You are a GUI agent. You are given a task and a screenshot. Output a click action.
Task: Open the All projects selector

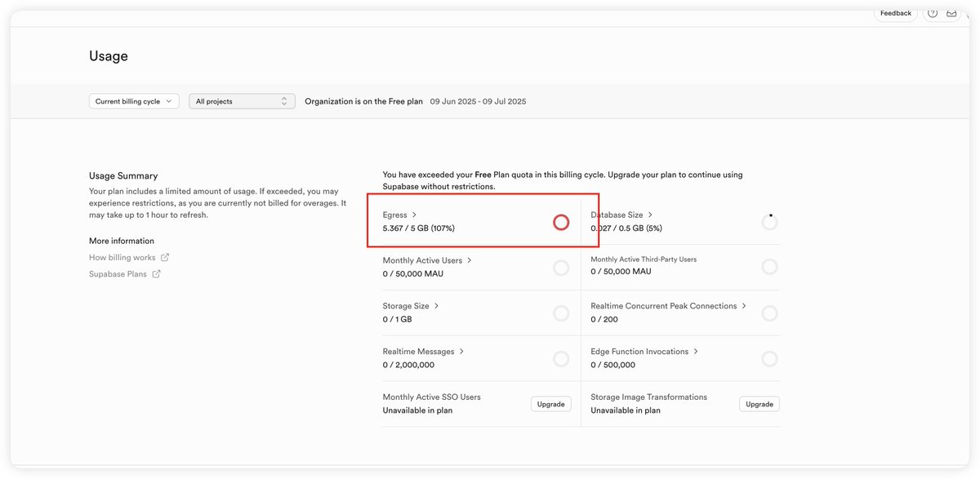(x=242, y=101)
